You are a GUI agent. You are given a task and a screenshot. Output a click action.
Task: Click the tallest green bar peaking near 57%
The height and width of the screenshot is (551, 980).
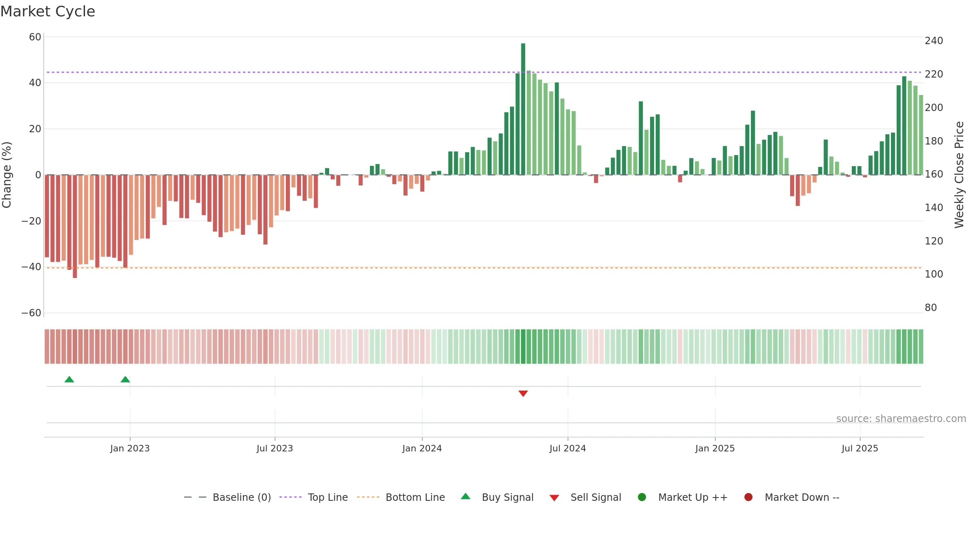click(523, 109)
